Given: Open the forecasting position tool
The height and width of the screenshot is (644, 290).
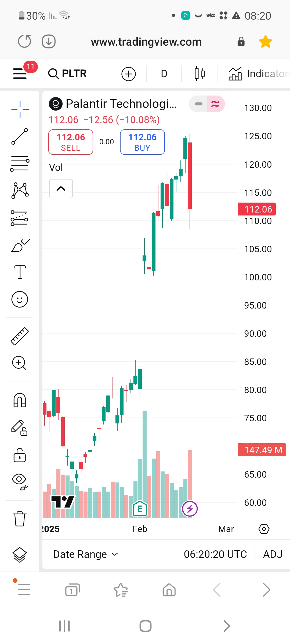Looking at the screenshot, I should pyautogui.click(x=20, y=218).
